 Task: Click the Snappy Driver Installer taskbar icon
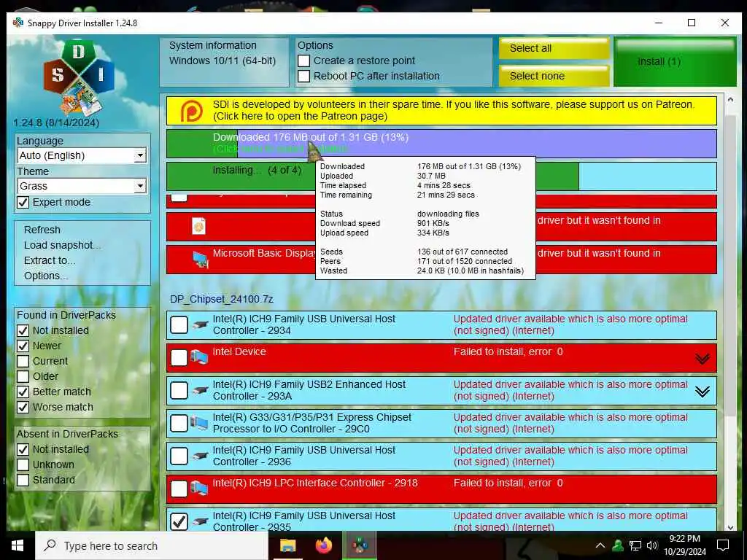[x=360, y=545]
